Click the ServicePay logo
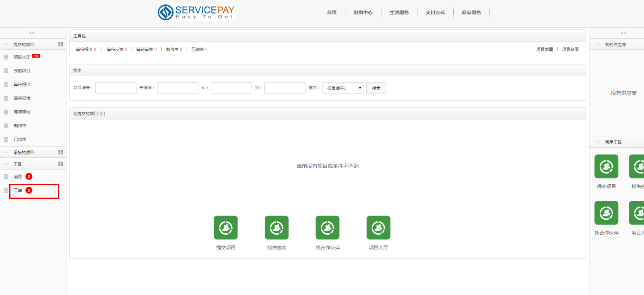Viewport: 644px width, 295px height. click(x=196, y=12)
